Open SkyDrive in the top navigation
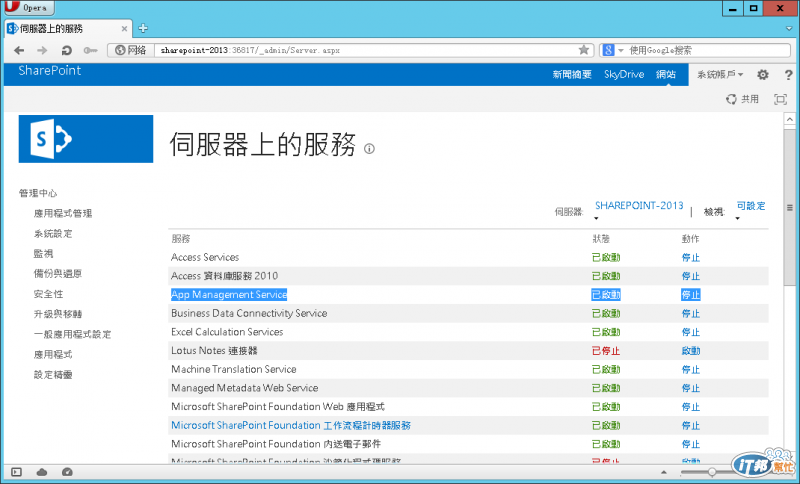Screen dimensions: 800x484 (624, 74)
